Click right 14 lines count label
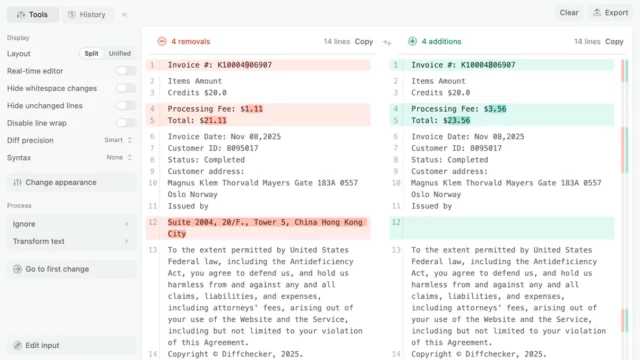This screenshot has height=360, width=640. [x=587, y=42]
